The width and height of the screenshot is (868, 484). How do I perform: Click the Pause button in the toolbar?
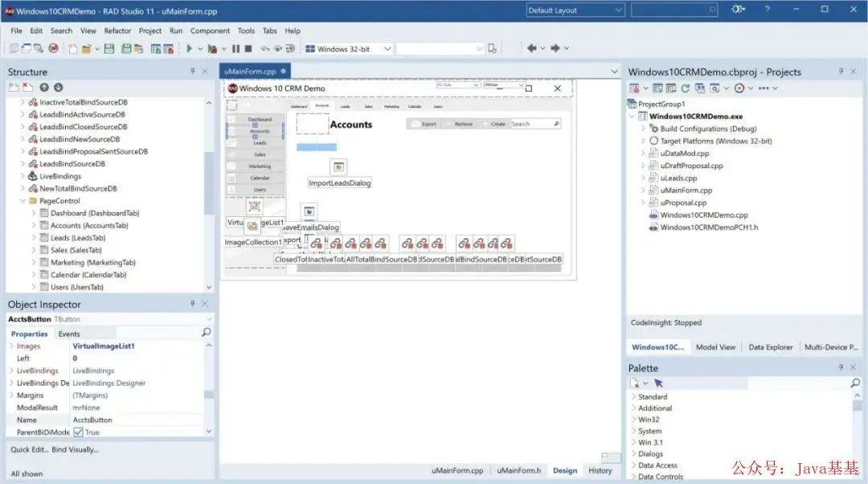235,49
